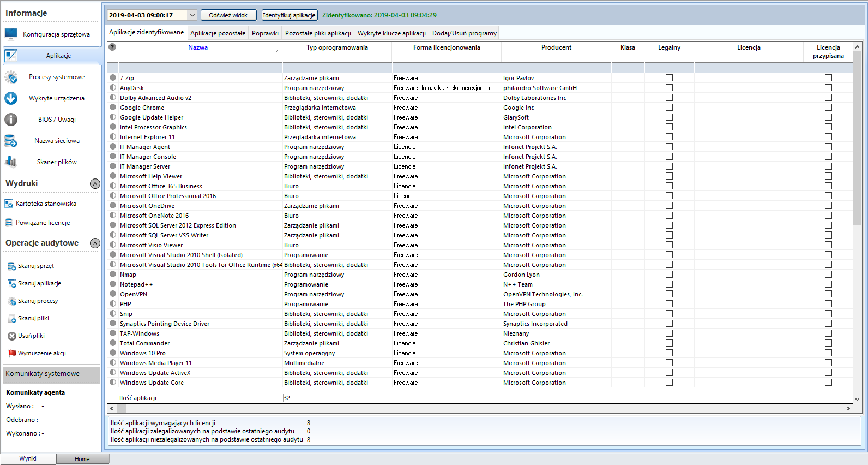The height and width of the screenshot is (465, 868).
Task: Collapse the Wydruki section
Action: (x=95, y=183)
